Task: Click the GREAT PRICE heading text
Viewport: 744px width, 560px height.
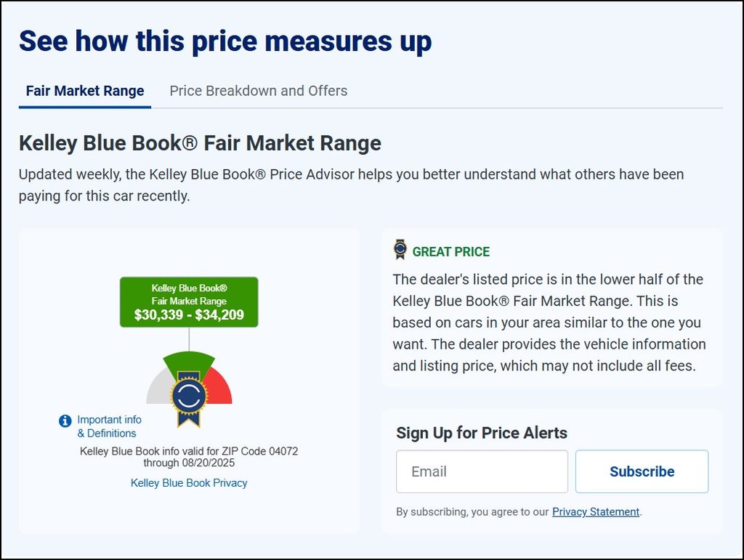Action: point(450,252)
